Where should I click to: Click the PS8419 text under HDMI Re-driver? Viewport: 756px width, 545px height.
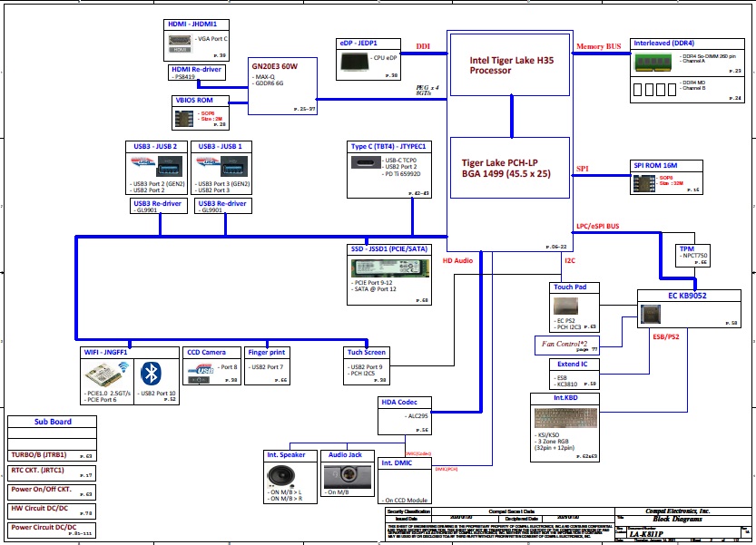(183, 76)
